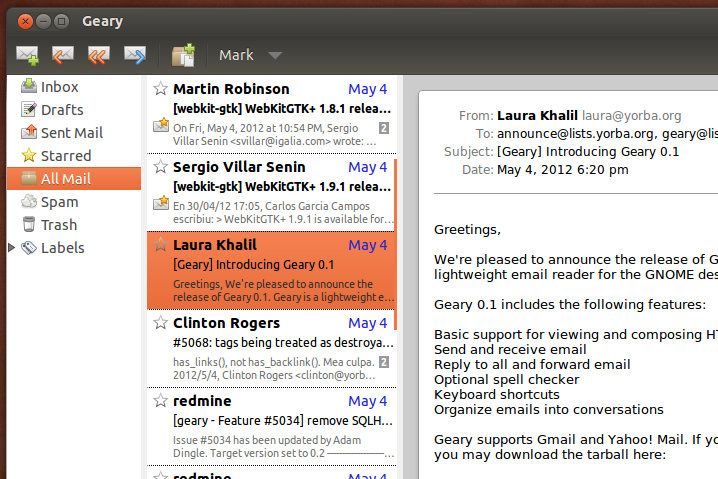Image resolution: width=718 pixels, height=479 pixels.
Task: Minimize the Geary window
Action: coord(44,22)
